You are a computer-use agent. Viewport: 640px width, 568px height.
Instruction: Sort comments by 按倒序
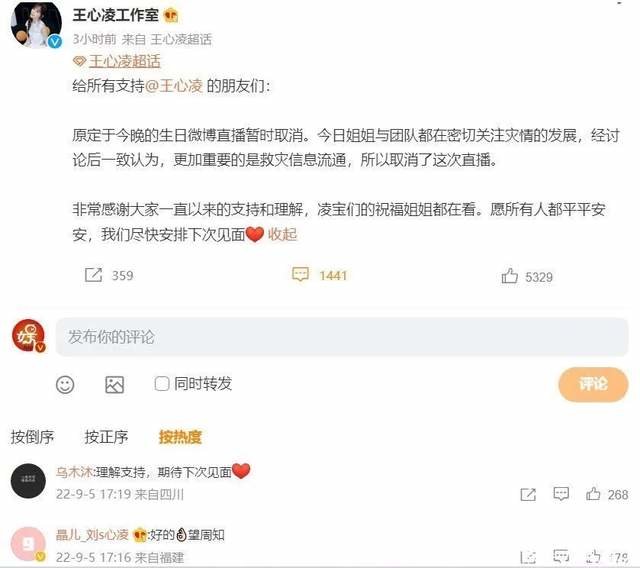(x=32, y=437)
